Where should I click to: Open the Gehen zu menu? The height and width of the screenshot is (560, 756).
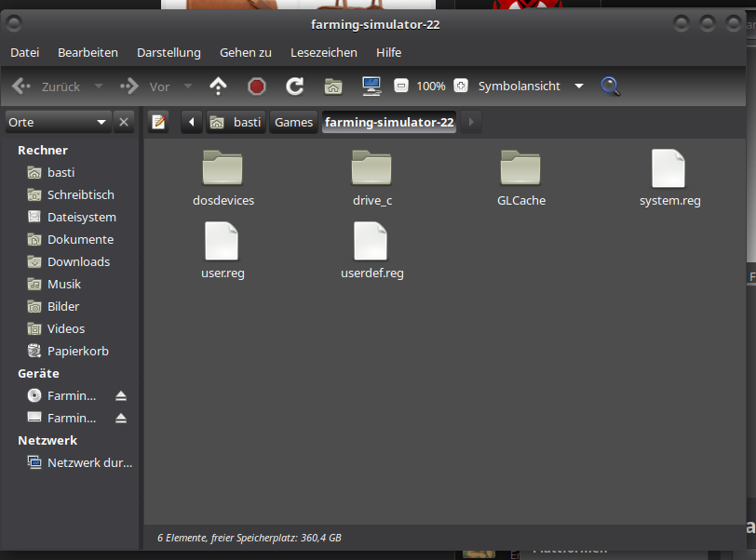point(246,52)
